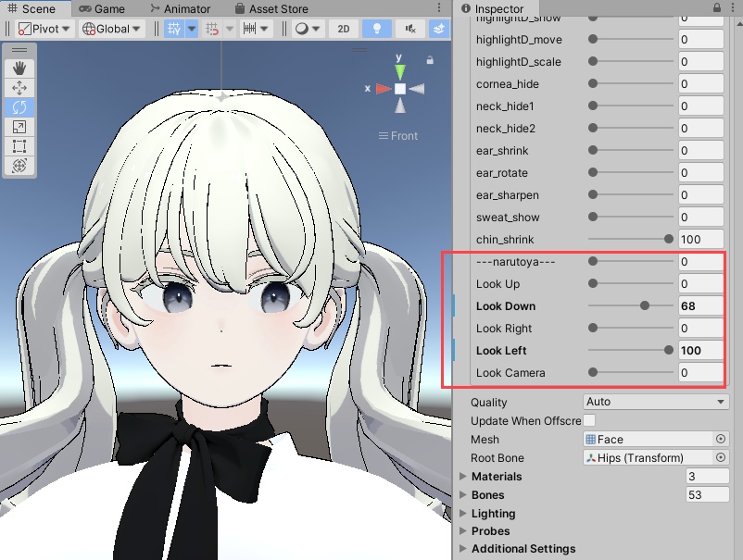Open the Pivot mode dropdown

pyautogui.click(x=44, y=29)
